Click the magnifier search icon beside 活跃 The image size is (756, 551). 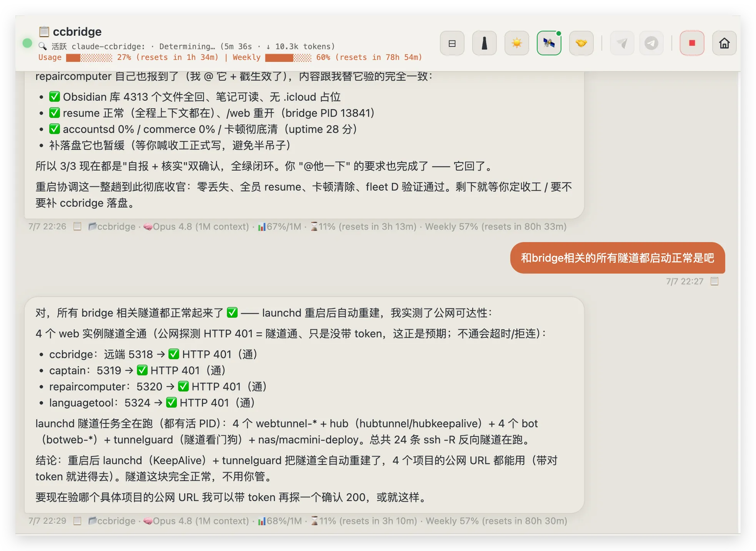coord(43,46)
